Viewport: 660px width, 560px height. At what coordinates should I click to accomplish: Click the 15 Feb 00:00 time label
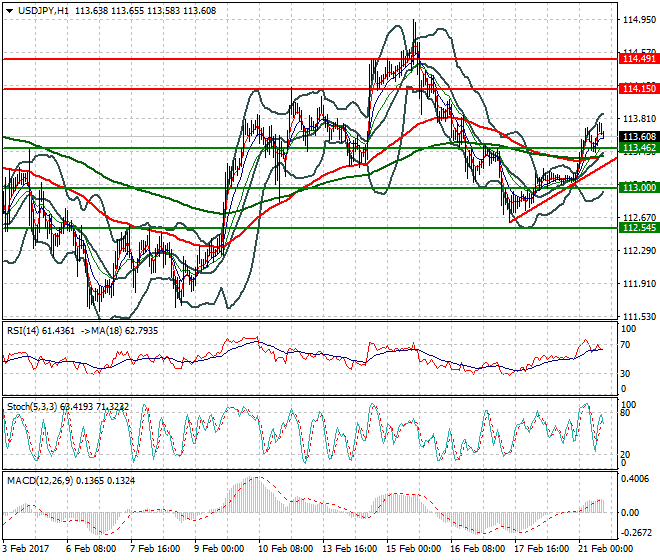click(413, 549)
